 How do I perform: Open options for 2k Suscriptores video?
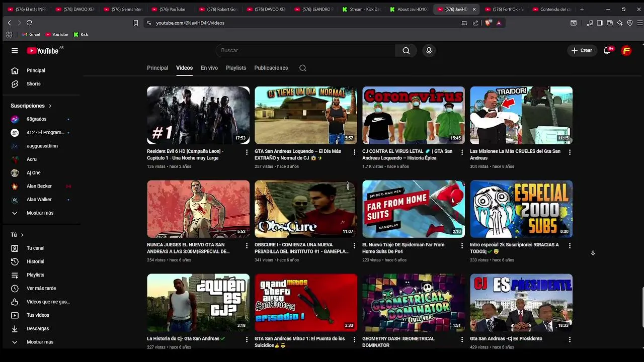click(570, 245)
